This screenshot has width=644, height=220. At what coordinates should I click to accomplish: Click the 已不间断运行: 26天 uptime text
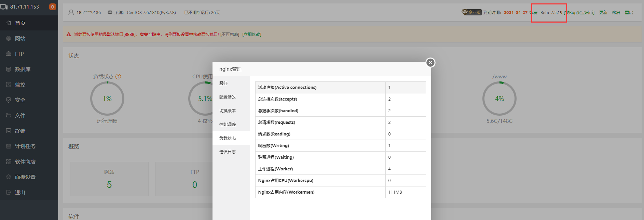click(202, 12)
